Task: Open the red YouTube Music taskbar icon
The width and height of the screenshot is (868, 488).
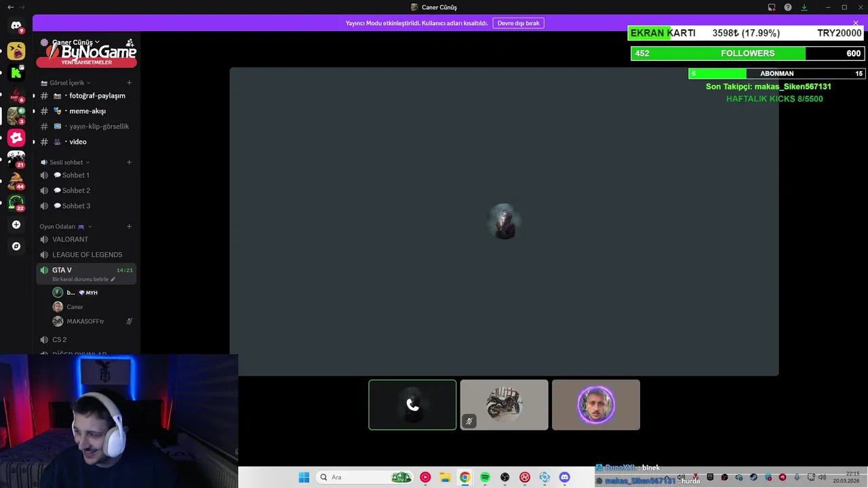Action: point(425,477)
